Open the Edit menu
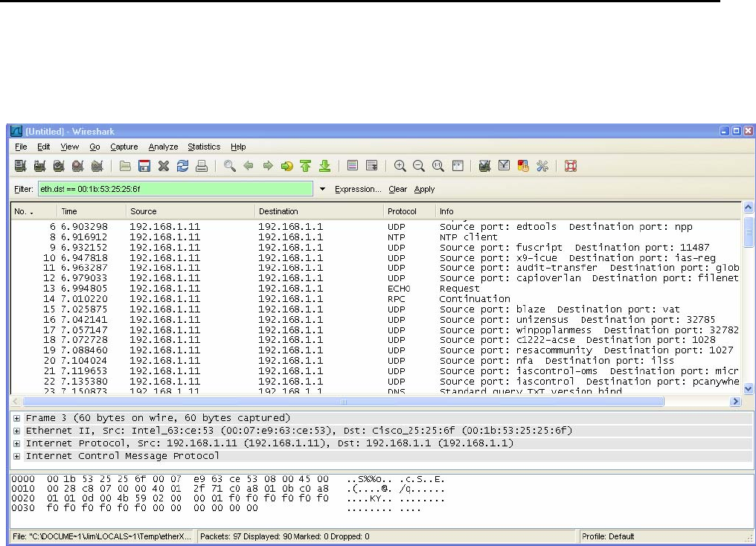The width and height of the screenshot is (756, 546). point(43,147)
